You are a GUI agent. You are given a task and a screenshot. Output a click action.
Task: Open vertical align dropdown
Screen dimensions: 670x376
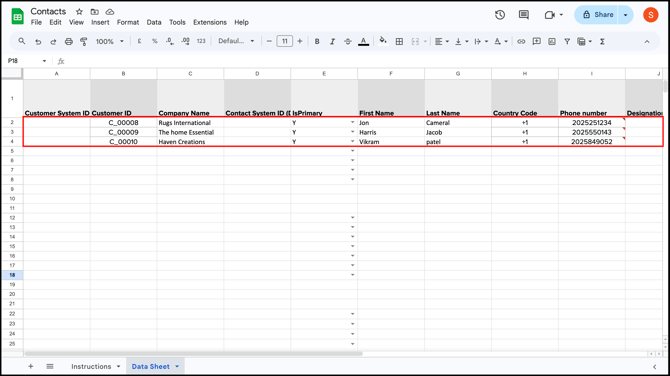point(461,41)
